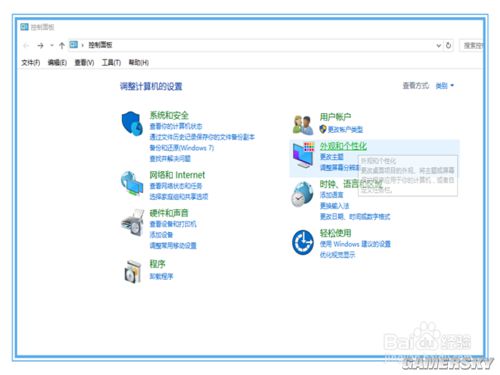Expand the address bar history dropdown
The height and width of the screenshot is (375, 500).
pos(439,45)
